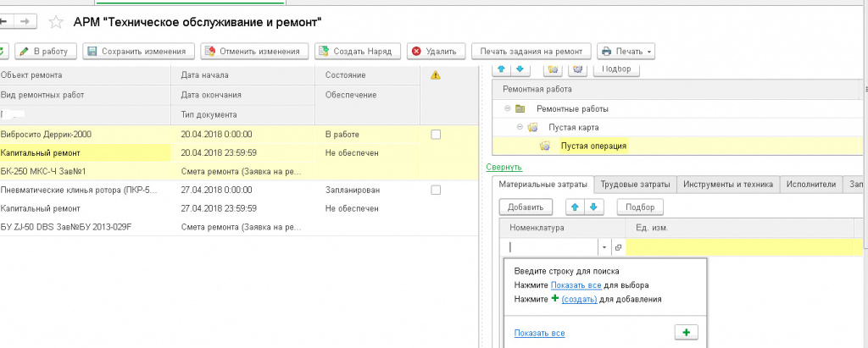Tick the checkbox for the Вибросито Деррик-2000 row
This screenshot has width=868, height=348.
(x=436, y=134)
